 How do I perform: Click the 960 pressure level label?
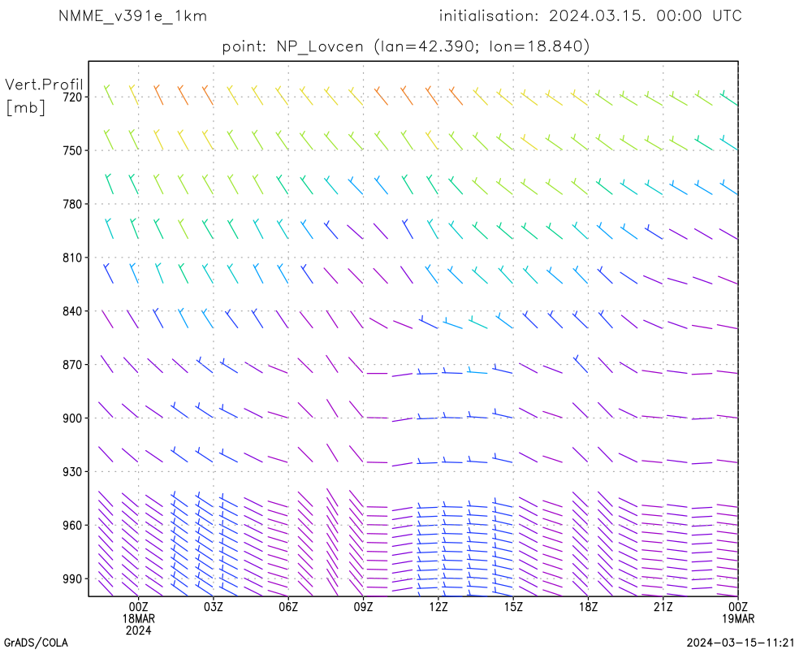72,526
